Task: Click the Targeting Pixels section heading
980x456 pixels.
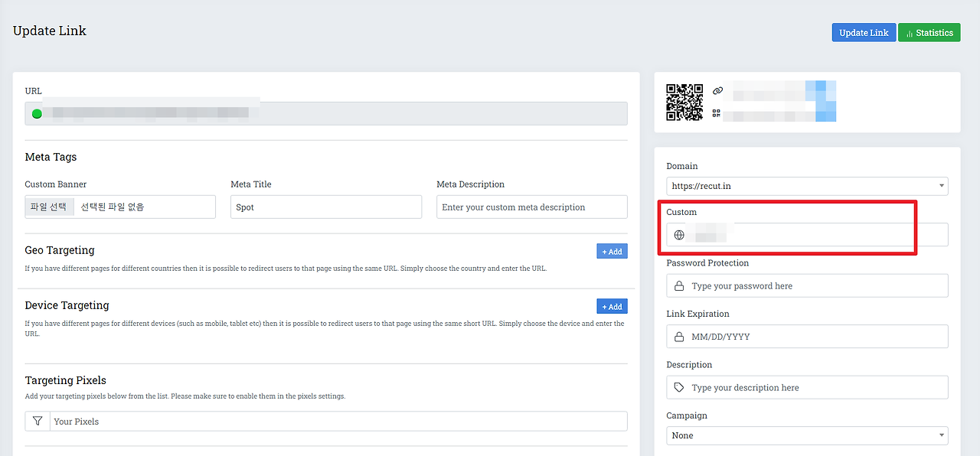Action: tap(66, 380)
